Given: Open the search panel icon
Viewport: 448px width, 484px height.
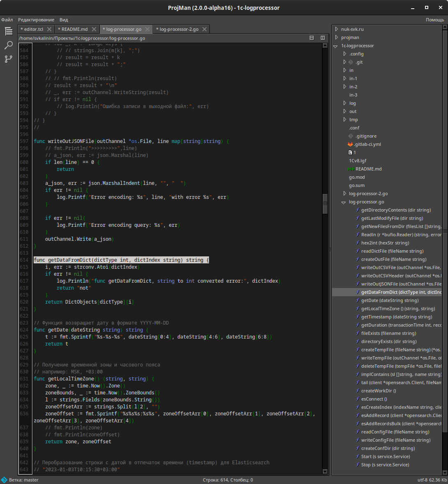Looking at the screenshot, I should click(9, 45).
